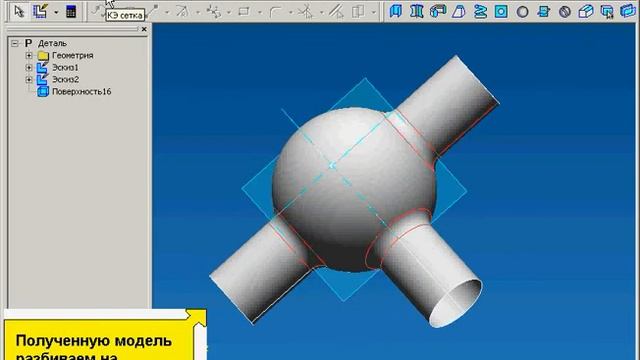Select the rectangle drawing tool

click(244, 11)
